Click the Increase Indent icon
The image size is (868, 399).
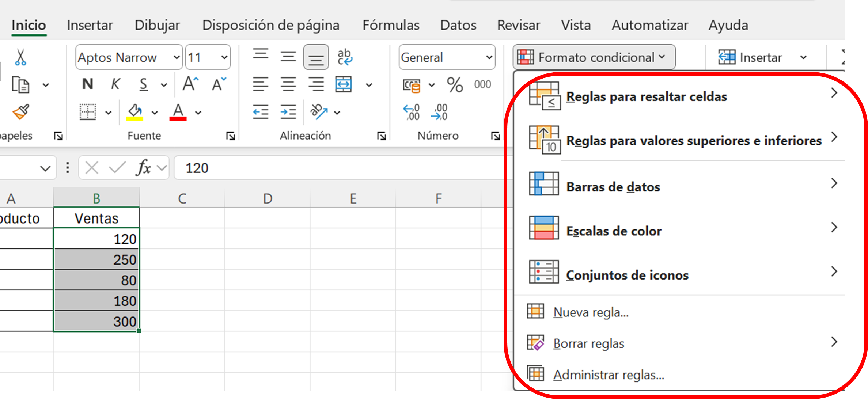click(x=288, y=112)
